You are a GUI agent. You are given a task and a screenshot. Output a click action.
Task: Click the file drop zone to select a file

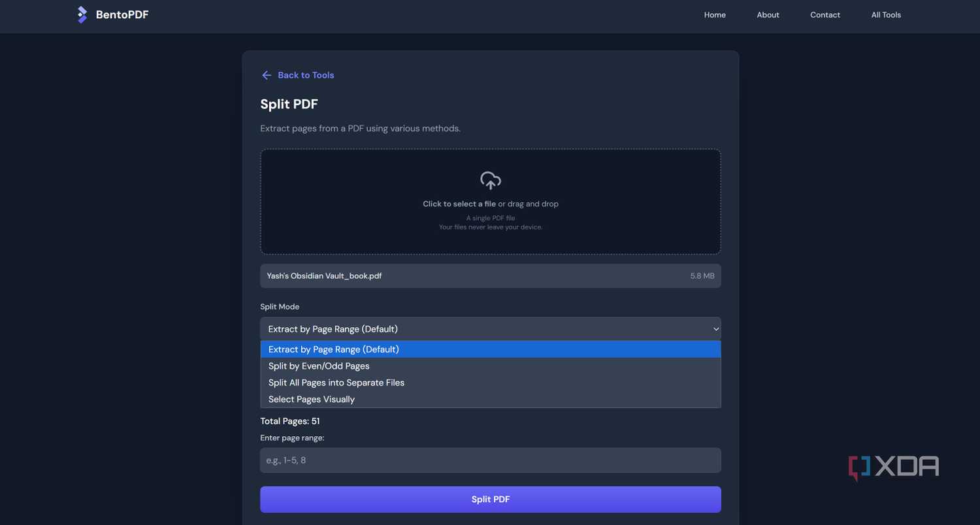tap(491, 202)
